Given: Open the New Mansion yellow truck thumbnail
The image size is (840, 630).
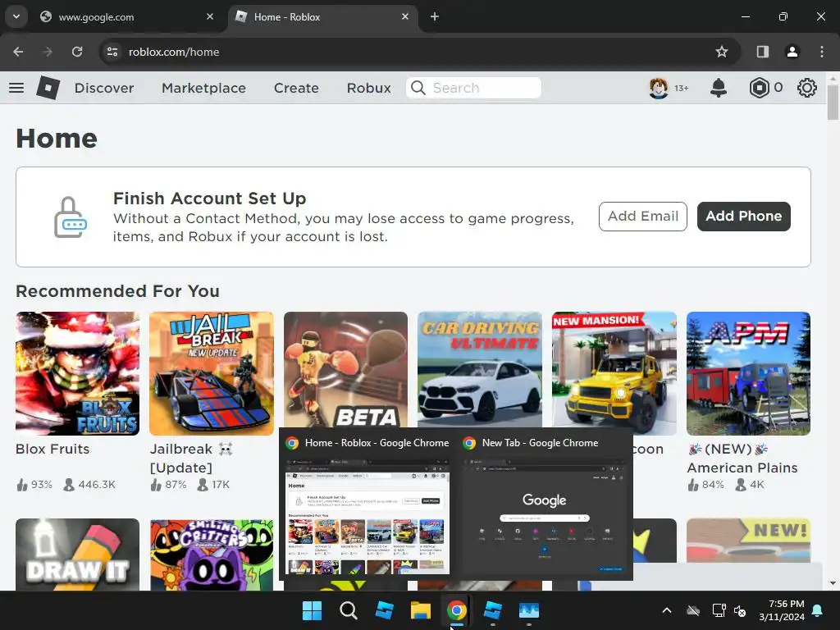Looking at the screenshot, I should [x=614, y=373].
